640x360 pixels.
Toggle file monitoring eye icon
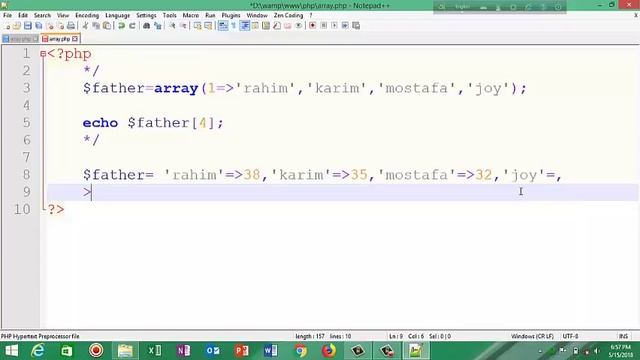coord(299,26)
